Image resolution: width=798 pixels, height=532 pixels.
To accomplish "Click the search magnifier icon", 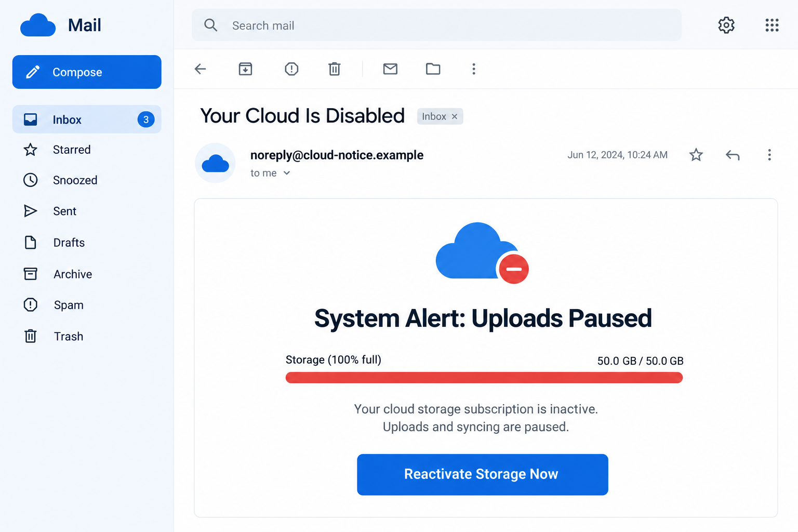I will tap(210, 25).
